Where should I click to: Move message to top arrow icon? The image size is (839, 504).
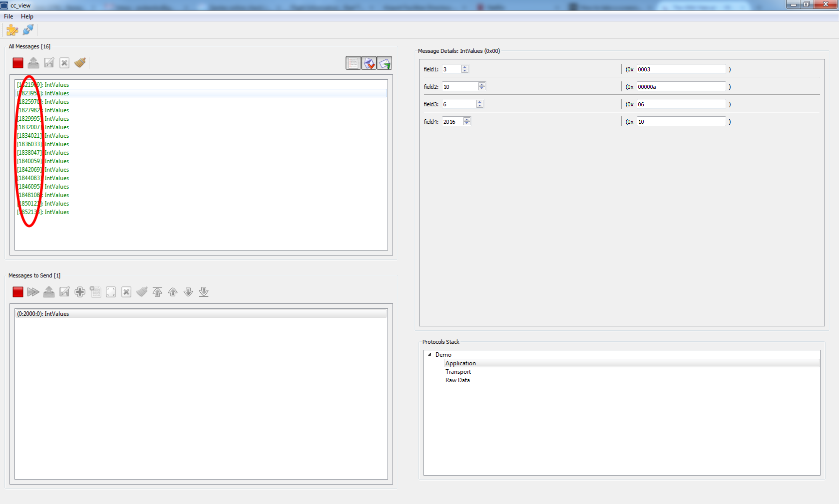pos(157,292)
